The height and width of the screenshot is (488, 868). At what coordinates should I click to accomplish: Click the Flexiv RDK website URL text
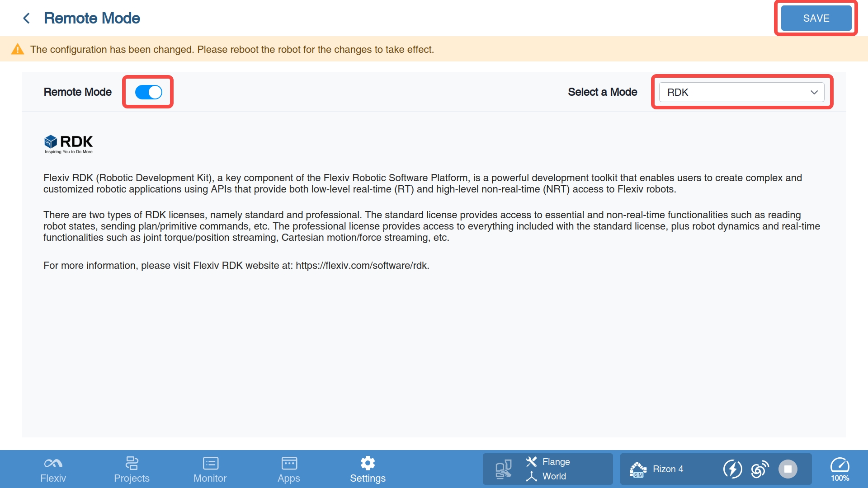point(362,266)
